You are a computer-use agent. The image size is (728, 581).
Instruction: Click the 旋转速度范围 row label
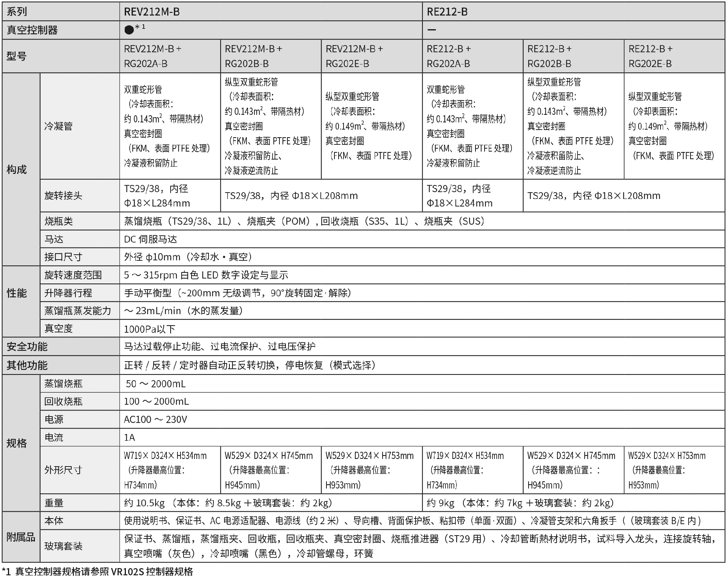pyautogui.click(x=73, y=275)
